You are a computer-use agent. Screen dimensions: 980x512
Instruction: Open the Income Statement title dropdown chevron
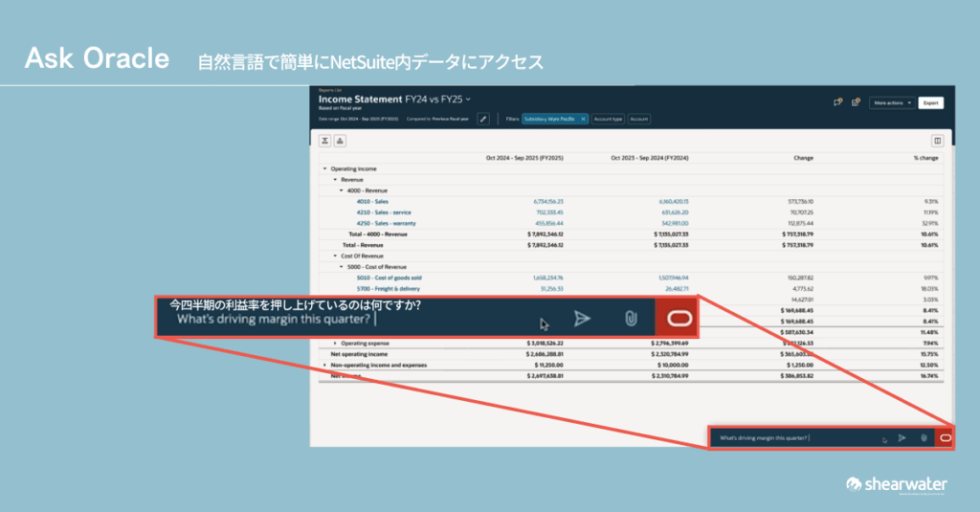coord(468,99)
